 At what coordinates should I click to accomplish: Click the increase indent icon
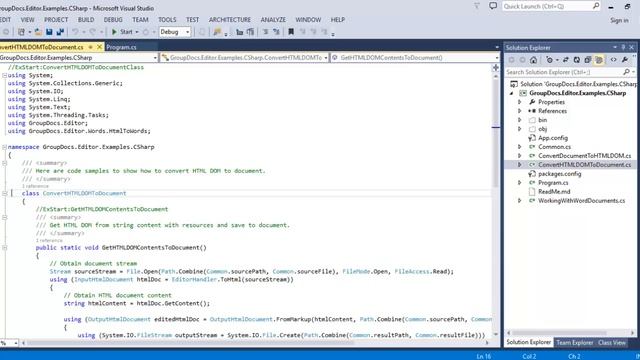click(250, 32)
